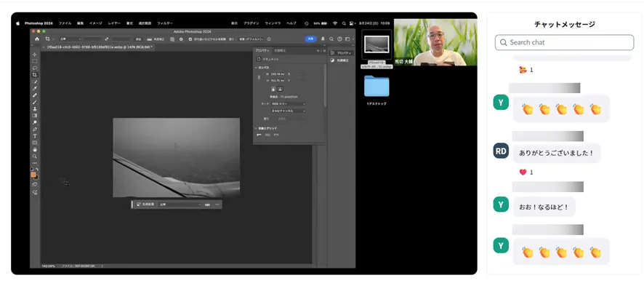Click the Apple menu logo
Image resolution: width=644 pixels, height=286 pixels.
(x=17, y=23)
